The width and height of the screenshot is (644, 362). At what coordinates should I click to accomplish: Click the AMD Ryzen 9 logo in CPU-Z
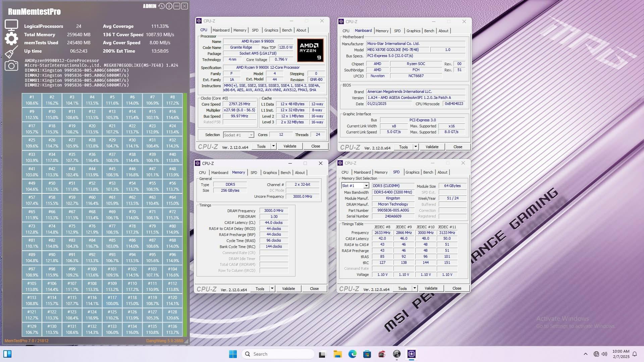click(x=310, y=50)
